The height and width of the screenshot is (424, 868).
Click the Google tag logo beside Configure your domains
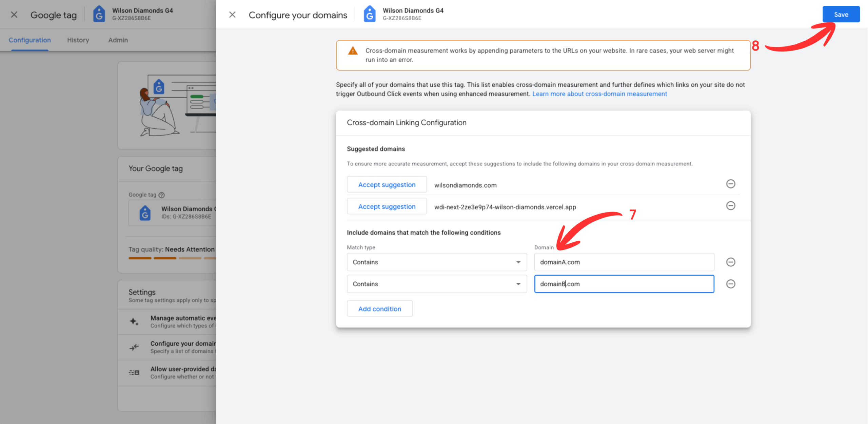(370, 14)
